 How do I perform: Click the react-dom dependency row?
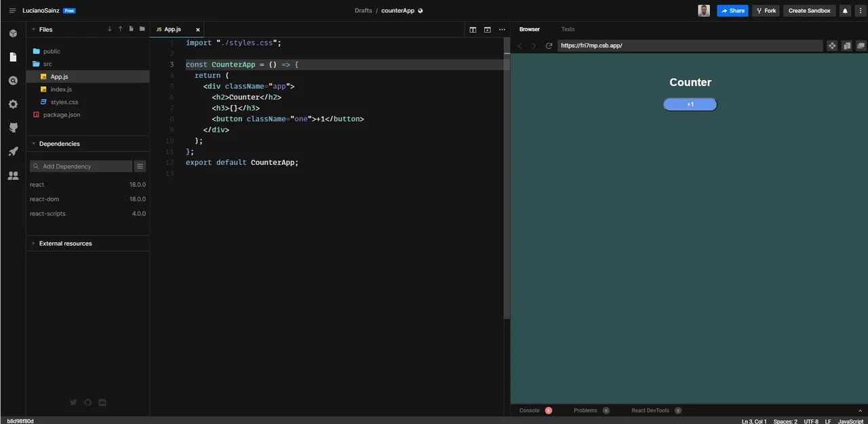pyautogui.click(x=87, y=199)
